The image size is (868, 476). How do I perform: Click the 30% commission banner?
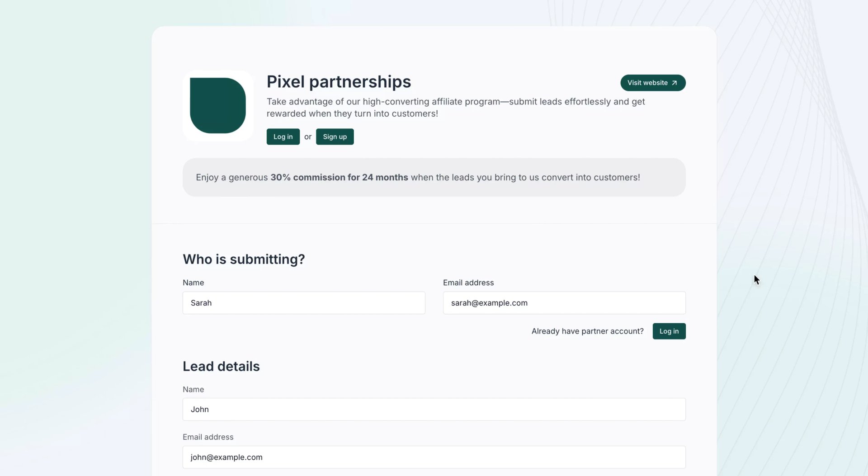click(x=434, y=177)
